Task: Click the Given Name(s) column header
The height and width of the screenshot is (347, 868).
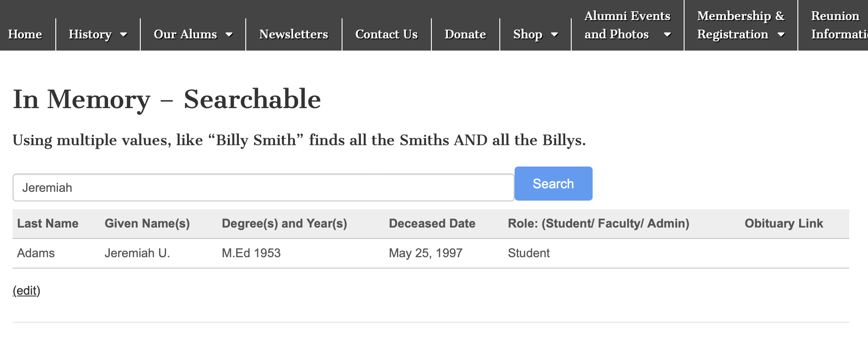Action: coord(147,224)
